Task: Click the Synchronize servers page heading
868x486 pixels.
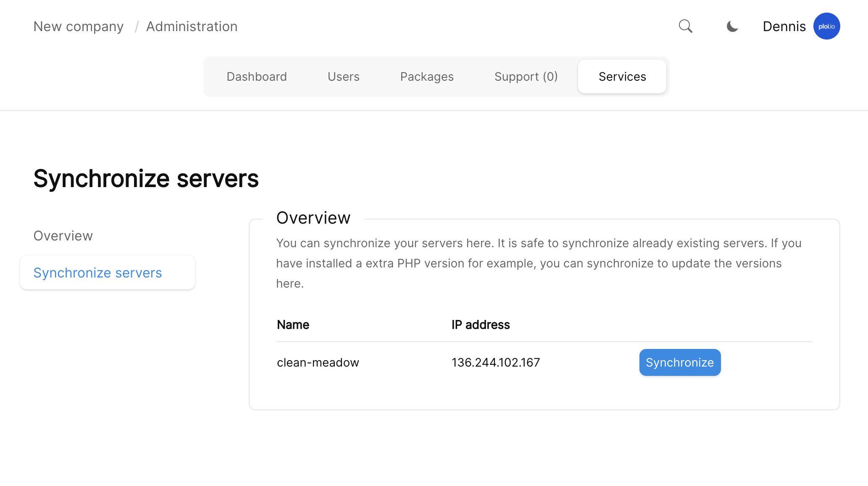Action: coord(146,179)
